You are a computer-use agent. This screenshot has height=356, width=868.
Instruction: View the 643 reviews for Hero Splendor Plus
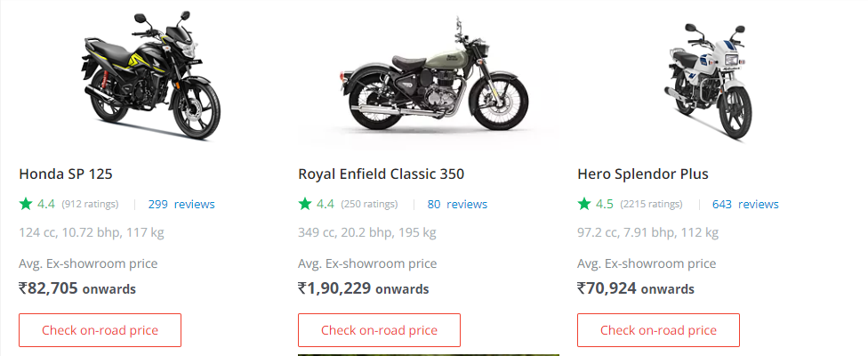click(x=745, y=204)
